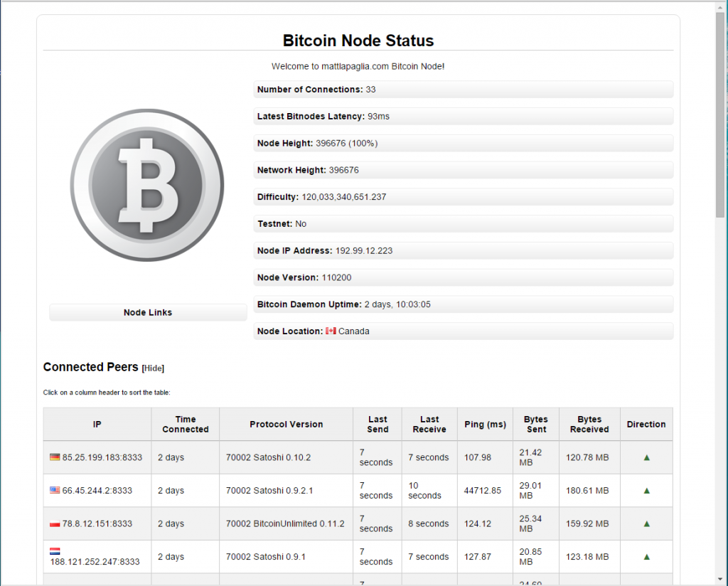The width and height of the screenshot is (728, 586).
Task: Sort by Last Receive column header
Action: click(x=429, y=424)
